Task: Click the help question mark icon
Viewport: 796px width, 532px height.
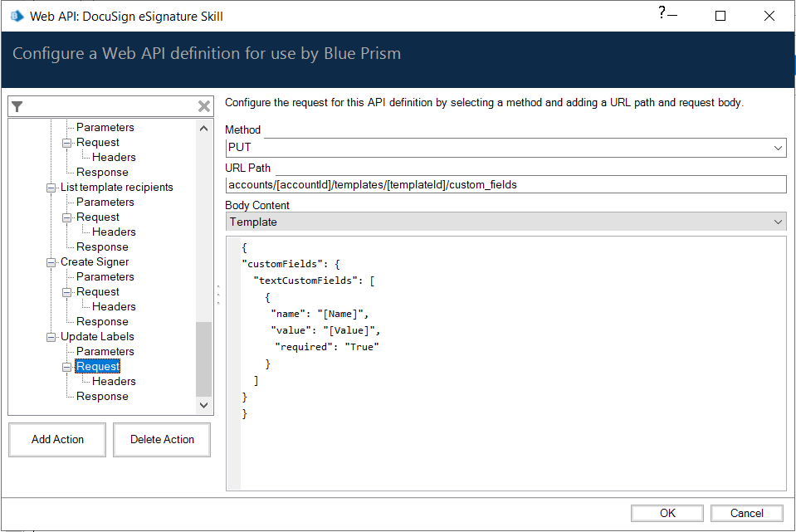Action: (x=662, y=12)
